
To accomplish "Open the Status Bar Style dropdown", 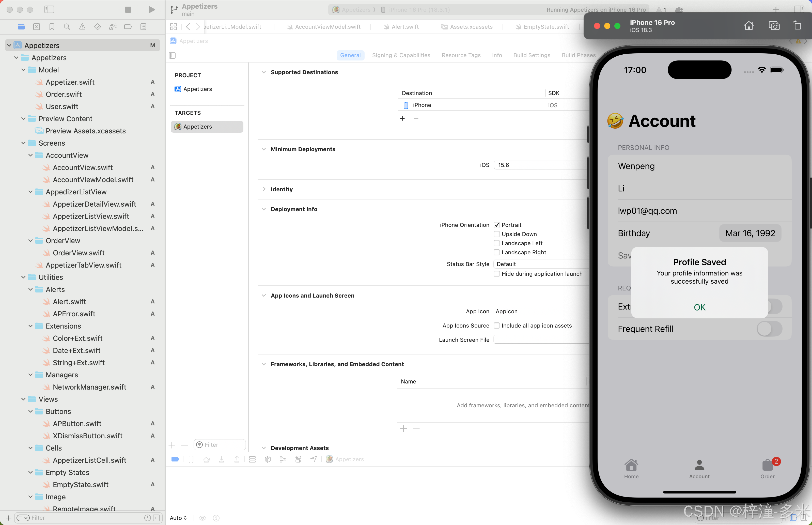I will pos(541,264).
